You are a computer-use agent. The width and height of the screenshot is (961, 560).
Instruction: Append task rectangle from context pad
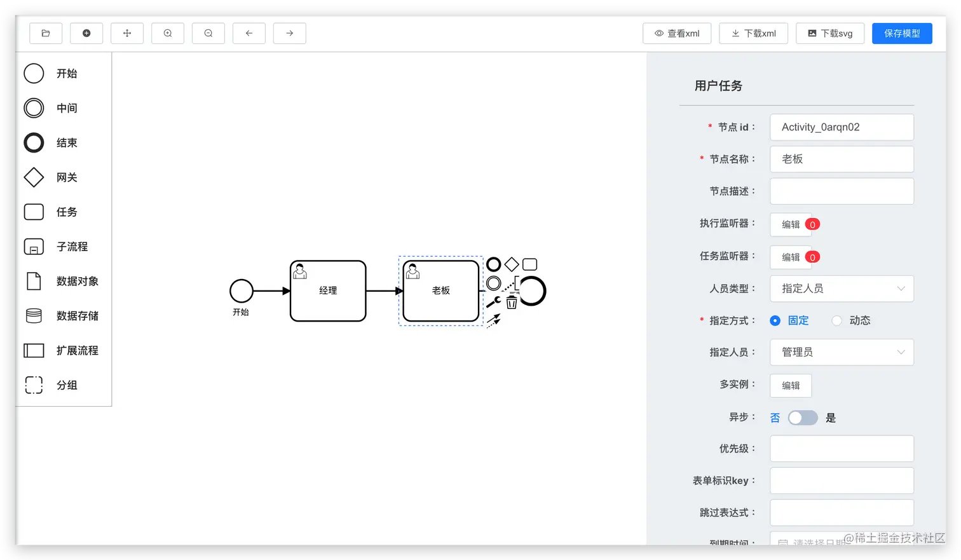[529, 264]
